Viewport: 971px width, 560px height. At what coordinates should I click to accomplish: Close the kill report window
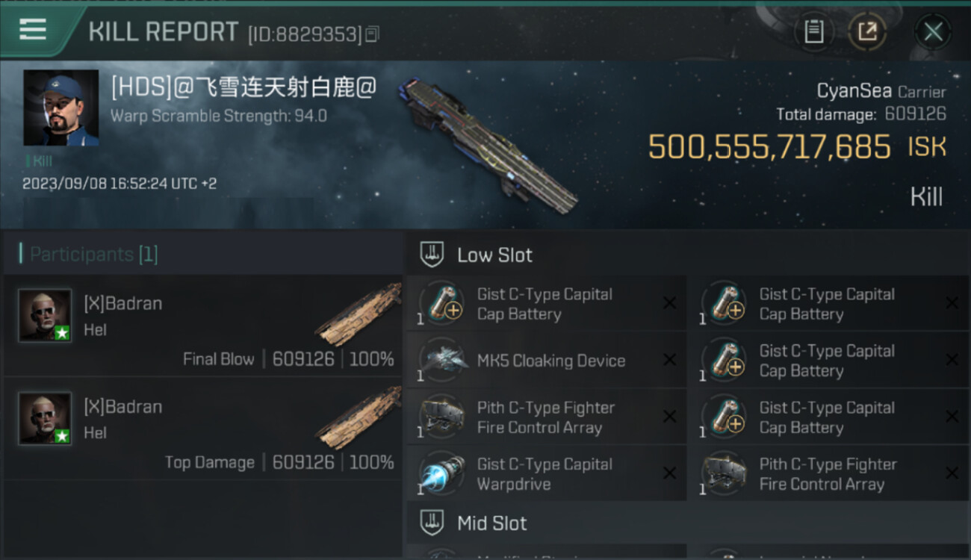933,31
